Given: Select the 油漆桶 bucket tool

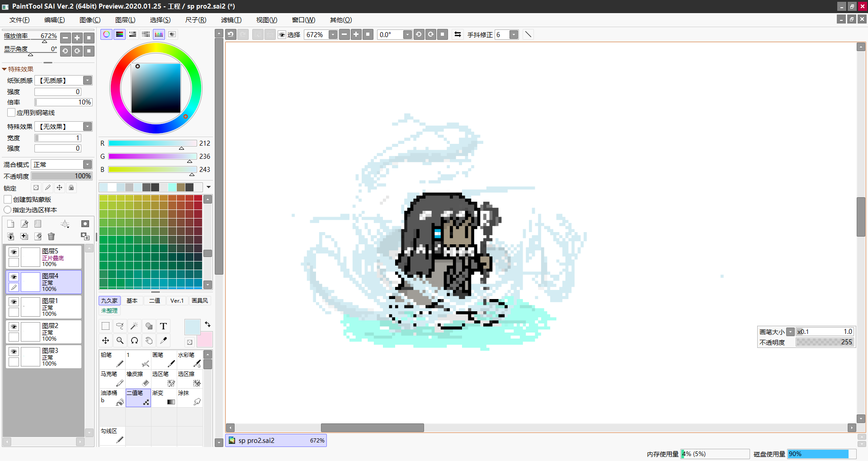Looking at the screenshot, I should [113, 398].
